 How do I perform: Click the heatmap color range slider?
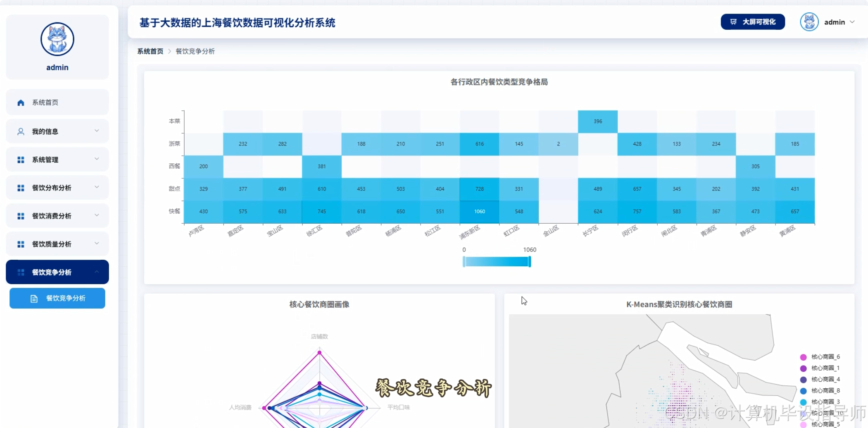point(496,261)
